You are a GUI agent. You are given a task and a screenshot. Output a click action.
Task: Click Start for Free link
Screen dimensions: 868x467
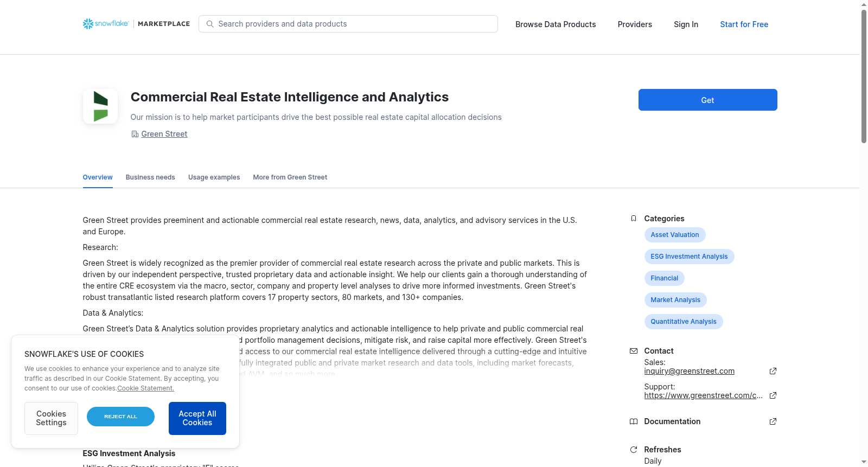coord(744,24)
